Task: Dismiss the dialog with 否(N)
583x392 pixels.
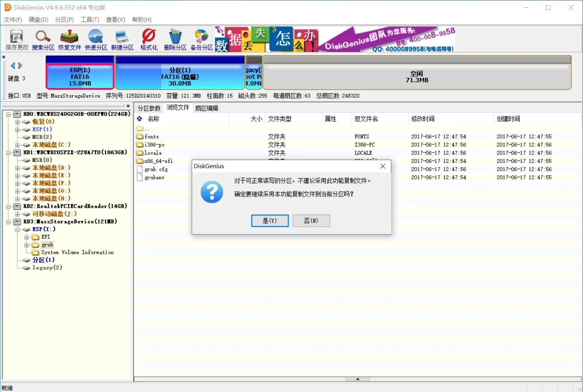Action: pos(311,220)
